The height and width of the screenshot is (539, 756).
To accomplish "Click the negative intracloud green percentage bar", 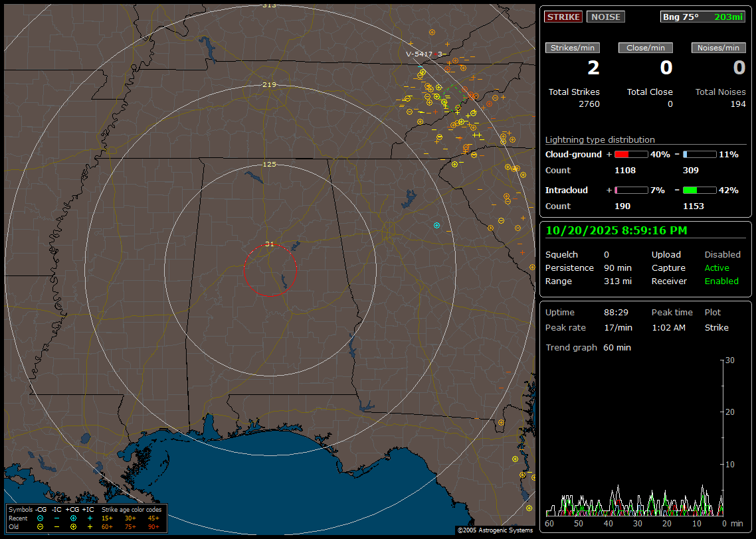I will pyautogui.click(x=699, y=190).
